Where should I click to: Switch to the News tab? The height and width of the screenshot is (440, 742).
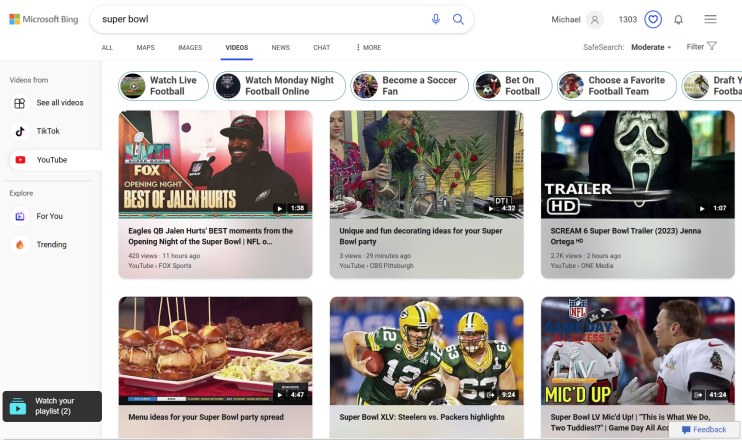280,47
